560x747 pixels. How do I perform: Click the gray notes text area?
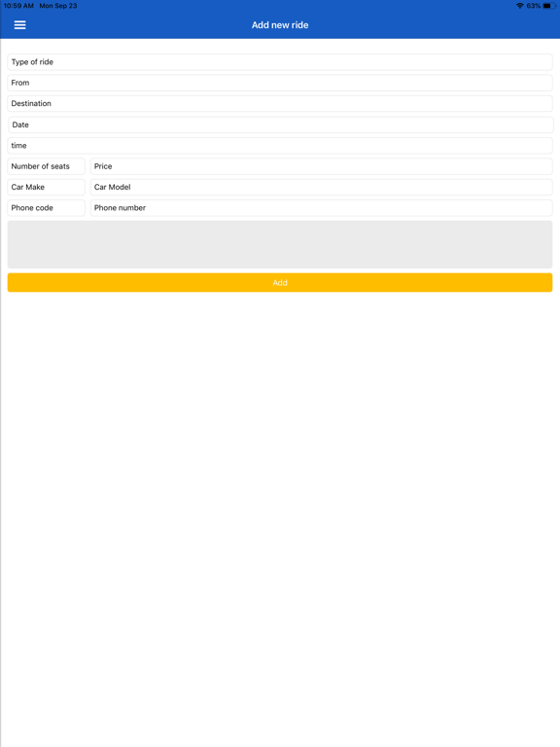(x=280, y=244)
